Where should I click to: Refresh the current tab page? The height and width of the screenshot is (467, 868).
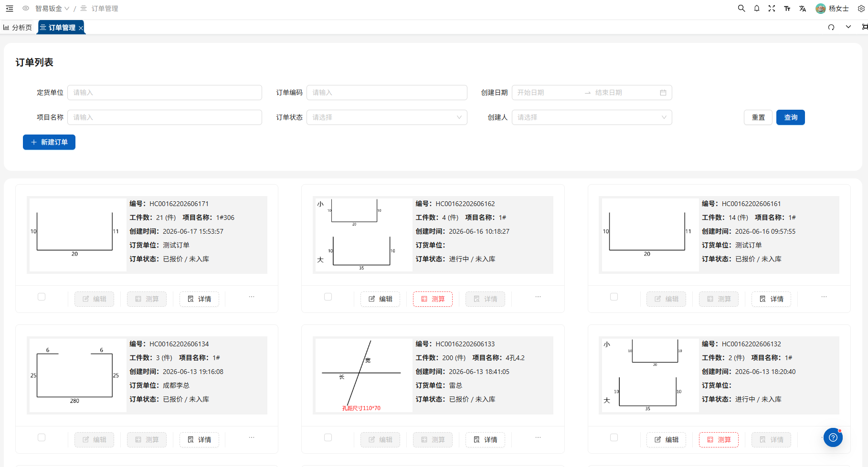[831, 27]
